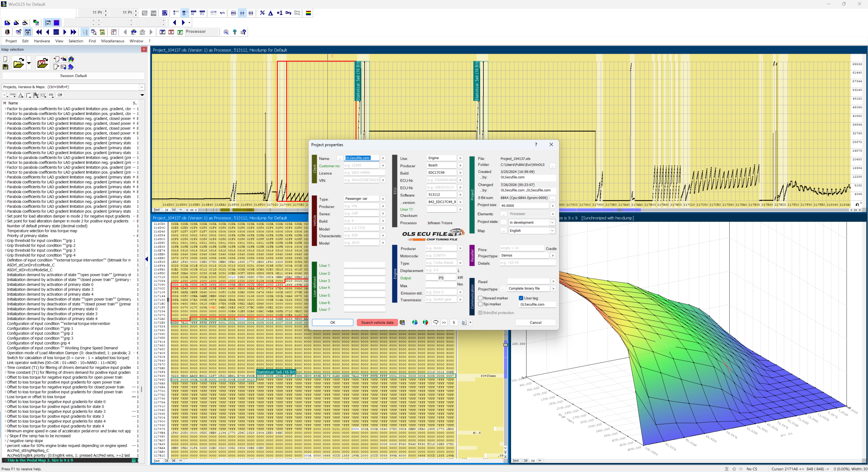Click the save floppy disk icon
The image size is (868, 472).
5,67
